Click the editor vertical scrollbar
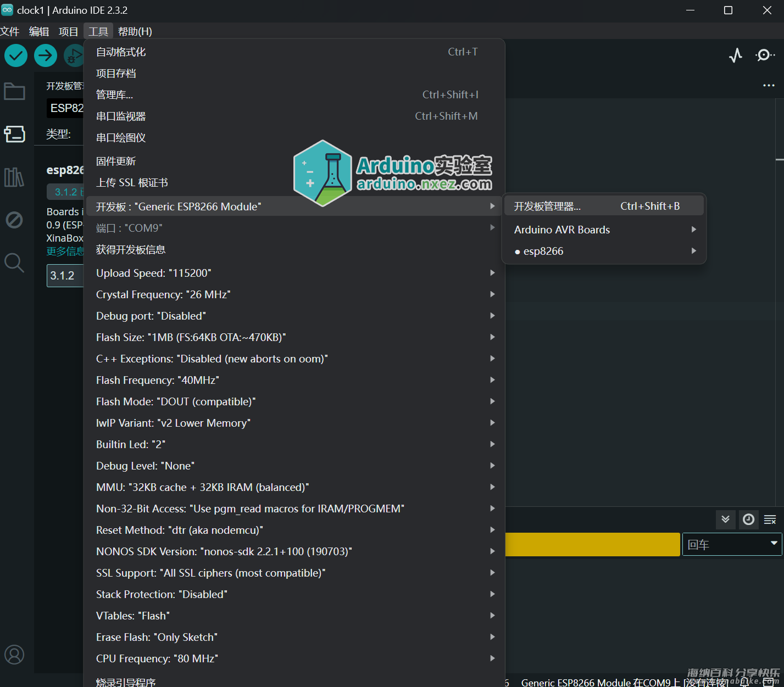The width and height of the screenshot is (784, 687). (x=780, y=302)
